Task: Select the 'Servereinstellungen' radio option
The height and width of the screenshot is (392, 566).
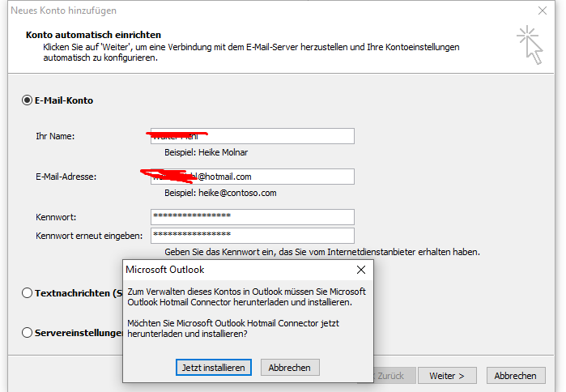Action: coord(27,332)
